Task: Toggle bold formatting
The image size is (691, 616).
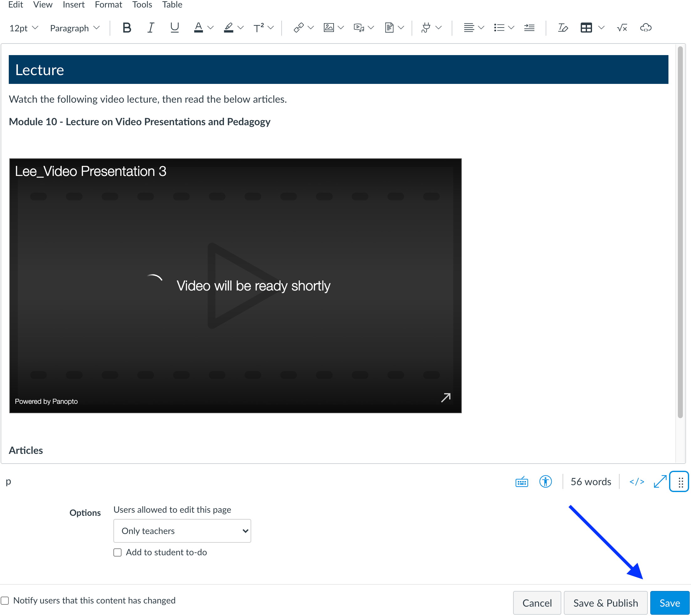Action: 127,28
